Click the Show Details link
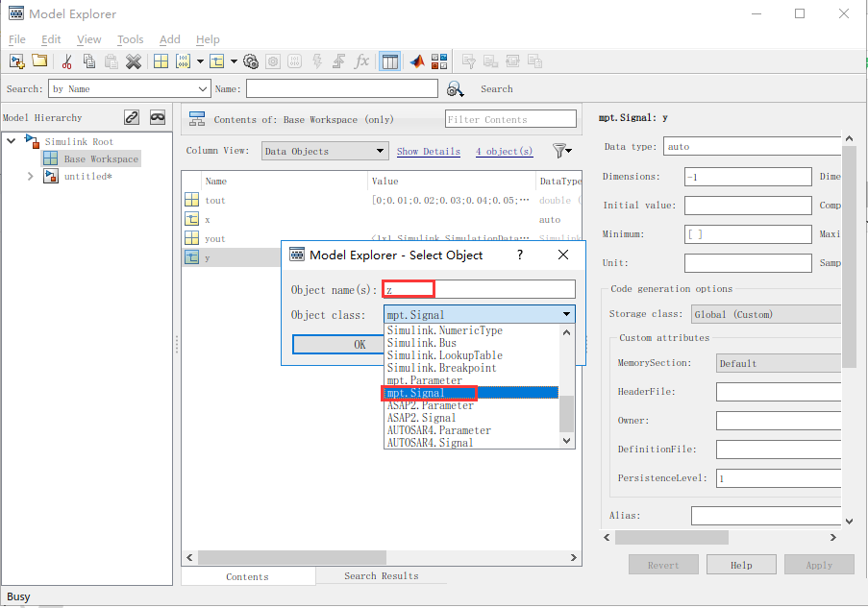 point(429,151)
